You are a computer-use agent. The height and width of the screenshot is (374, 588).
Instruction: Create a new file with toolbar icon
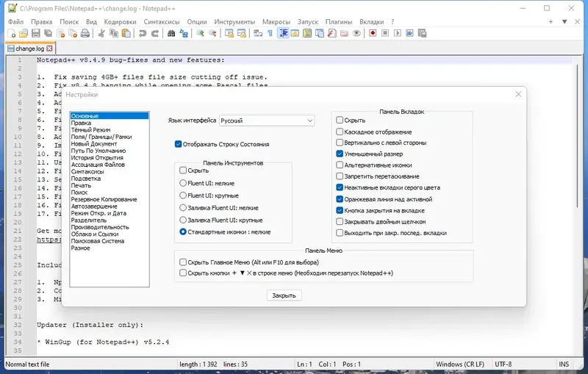pos(12,33)
